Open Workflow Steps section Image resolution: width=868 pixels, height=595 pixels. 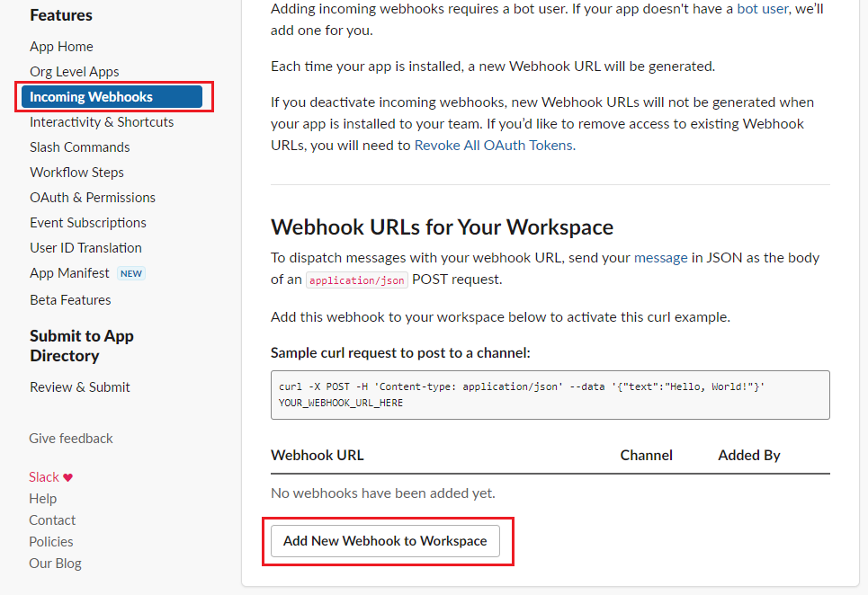click(76, 173)
